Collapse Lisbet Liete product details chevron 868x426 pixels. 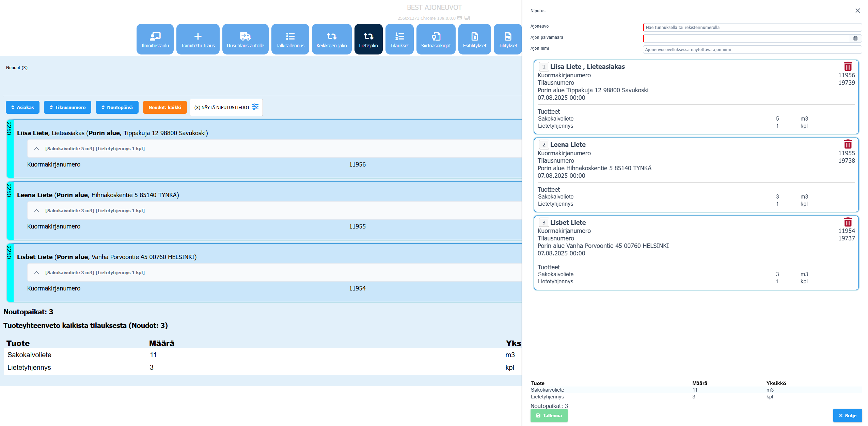[36, 272]
